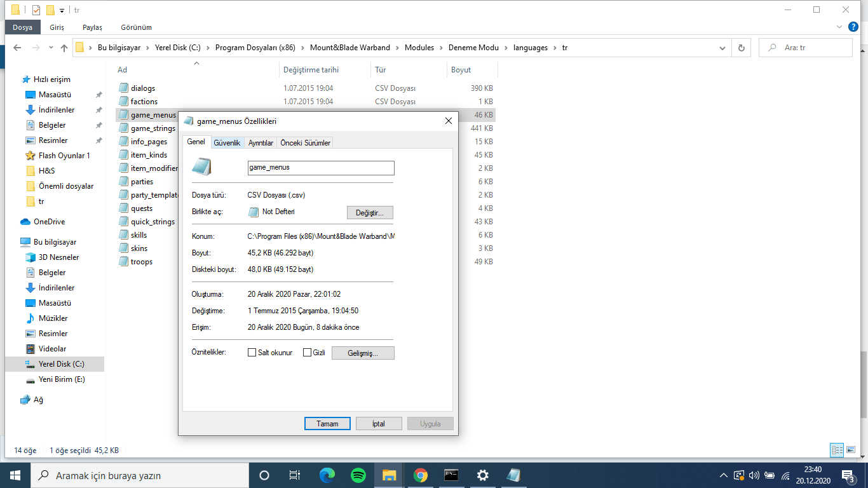This screenshot has height=488, width=868.
Task: Sort by Boyut column header
Action: click(x=472, y=70)
